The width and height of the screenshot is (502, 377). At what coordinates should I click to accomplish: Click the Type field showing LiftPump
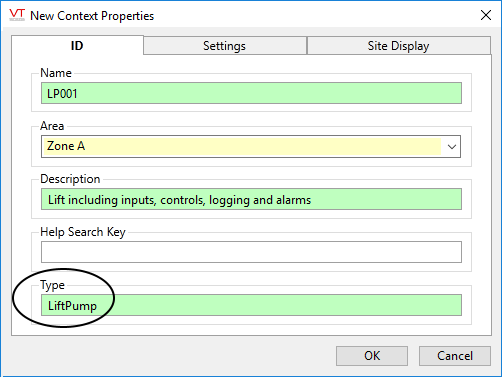click(x=251, y=305)
